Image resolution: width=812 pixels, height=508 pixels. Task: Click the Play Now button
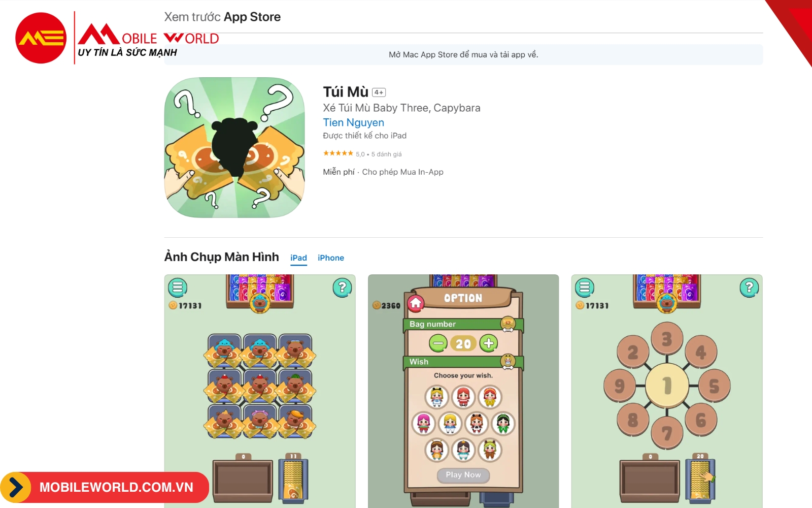pyautogui.click(x=463, y=474)
